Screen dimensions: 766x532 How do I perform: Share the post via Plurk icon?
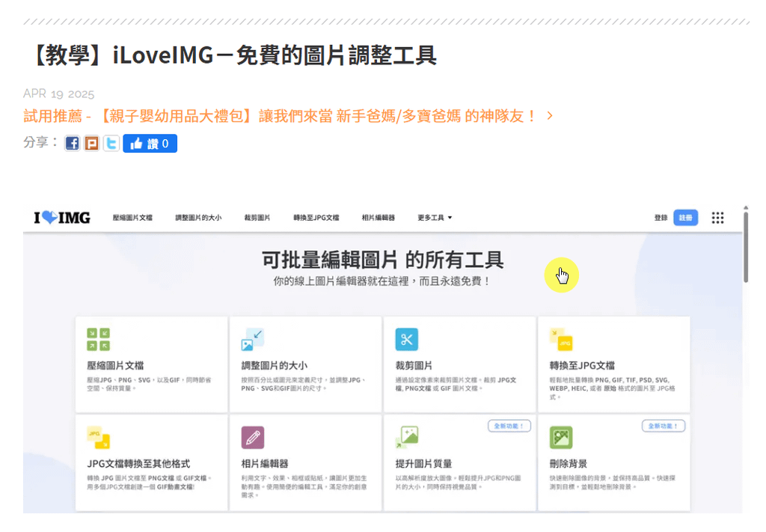coord(92,143)
